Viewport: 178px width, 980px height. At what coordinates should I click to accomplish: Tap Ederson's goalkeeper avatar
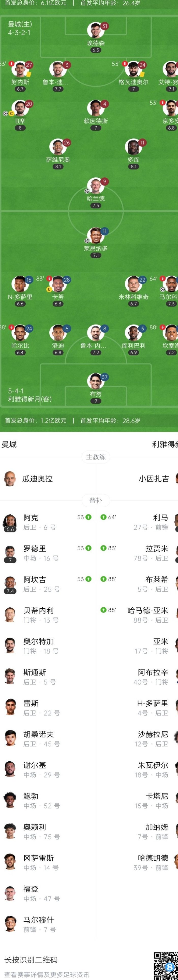pyautogui.click(x=95, y=31)
